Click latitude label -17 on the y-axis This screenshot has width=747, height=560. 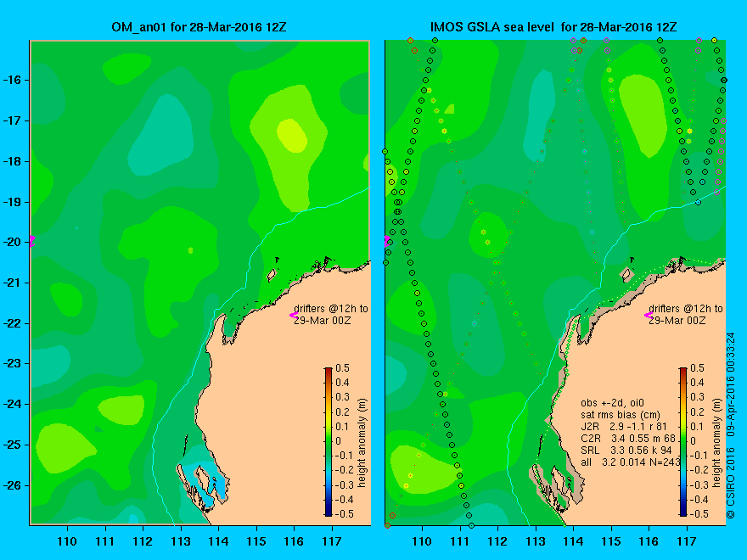coord(13,120)
